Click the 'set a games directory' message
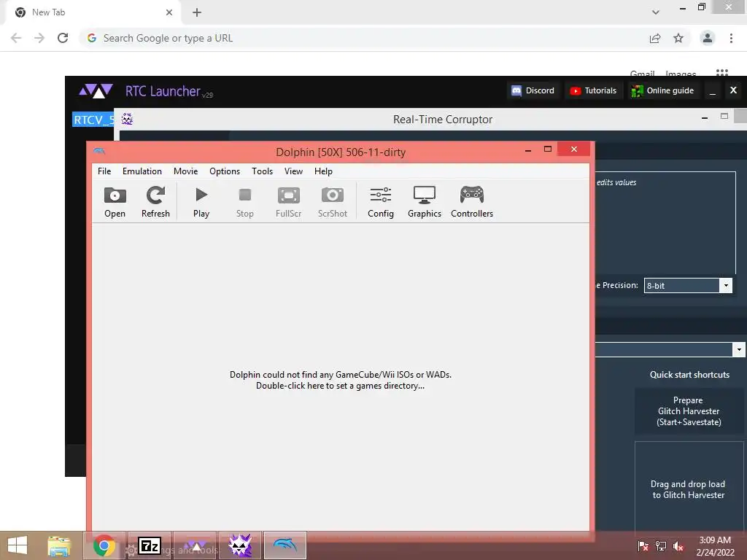747x560 pixels. click(340, 380)
